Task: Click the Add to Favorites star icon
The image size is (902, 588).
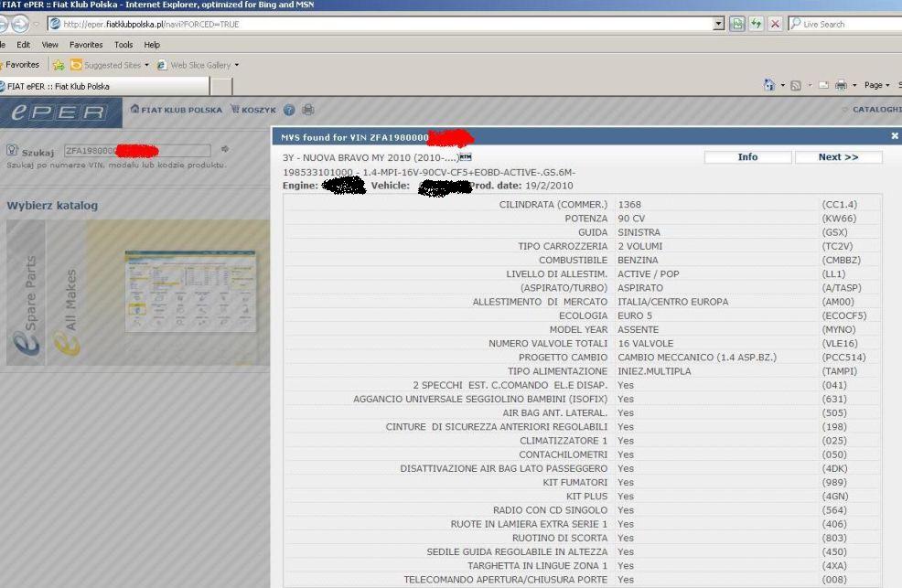Action: [x=59, y=65]
